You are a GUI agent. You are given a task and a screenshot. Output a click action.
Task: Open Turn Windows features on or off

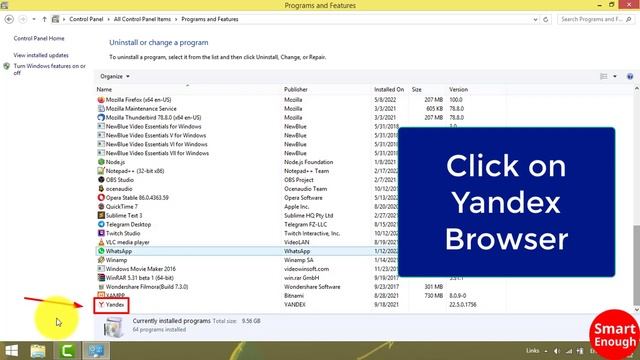49,69
